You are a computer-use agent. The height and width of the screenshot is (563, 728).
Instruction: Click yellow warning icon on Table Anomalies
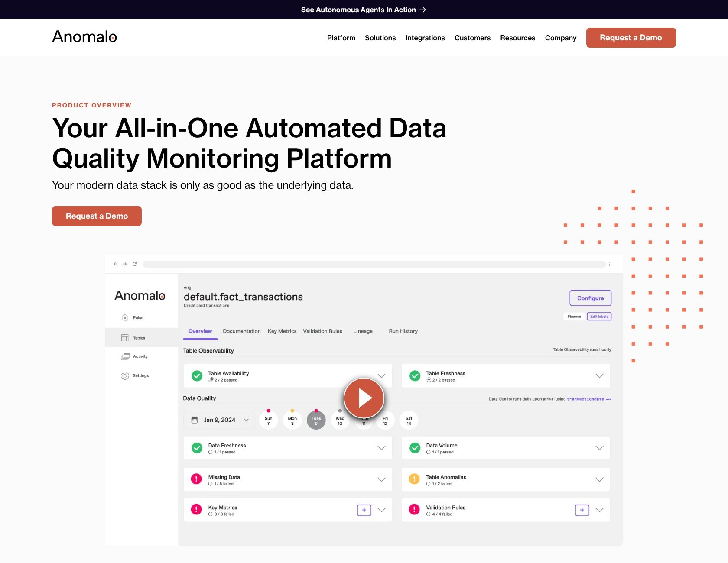414,479
